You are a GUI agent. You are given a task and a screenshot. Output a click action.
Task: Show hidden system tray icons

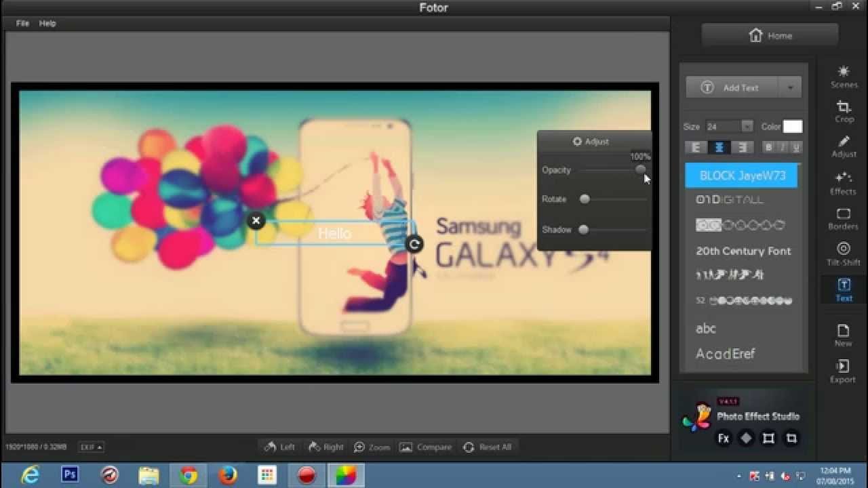(x=738, y=475)
